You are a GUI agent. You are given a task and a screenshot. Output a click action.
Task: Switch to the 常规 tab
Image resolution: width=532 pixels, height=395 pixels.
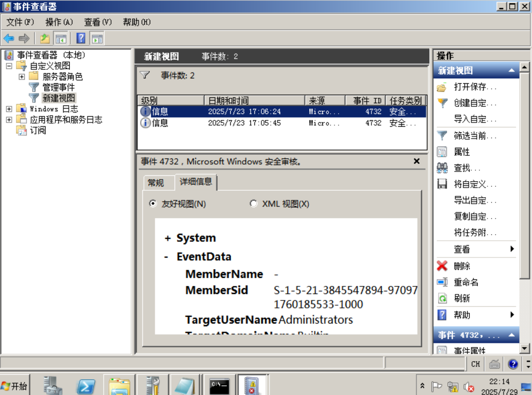click(x=158, y=183)
